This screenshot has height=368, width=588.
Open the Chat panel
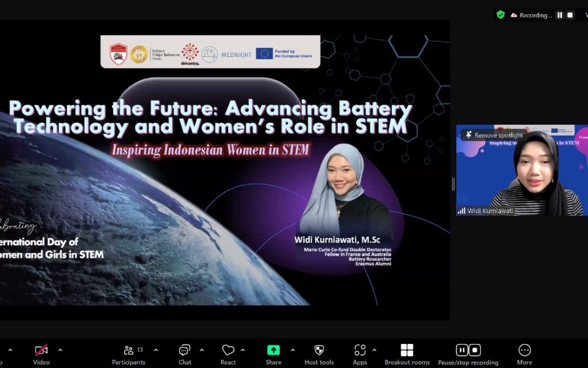(185, 354)
